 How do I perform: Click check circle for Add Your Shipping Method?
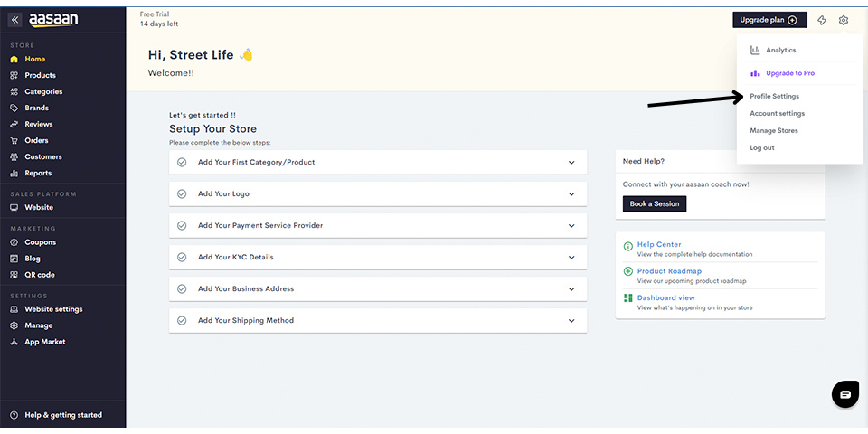tap(182, 320)
